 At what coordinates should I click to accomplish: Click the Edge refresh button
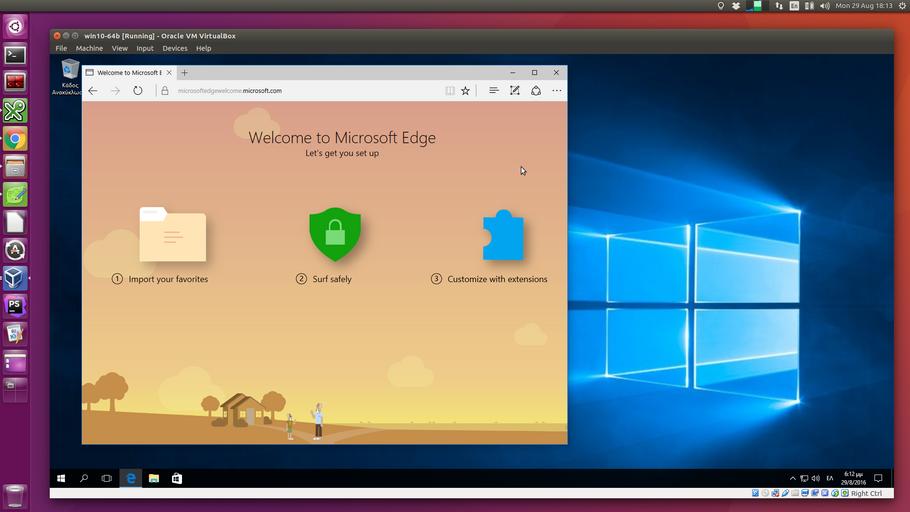[138, 91]
